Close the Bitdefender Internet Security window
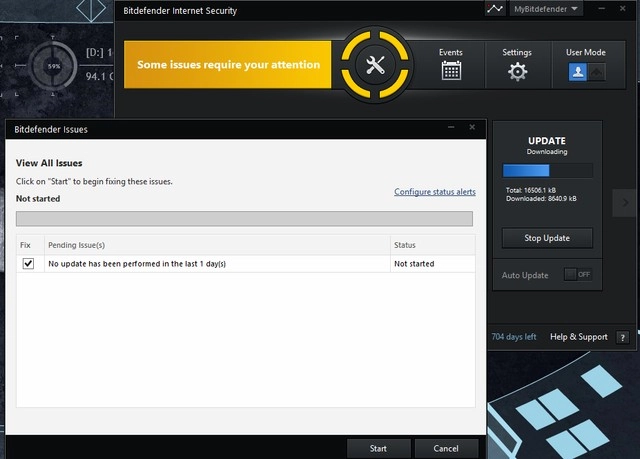This screenshot has height=459, width=640. click(x=622, y=9)
